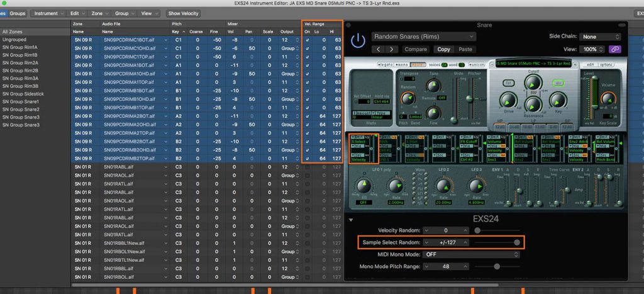The image size is (644, 294).
Task: Click the horizontal scrollbar under zone table
Action: click(x=285, y=285)
